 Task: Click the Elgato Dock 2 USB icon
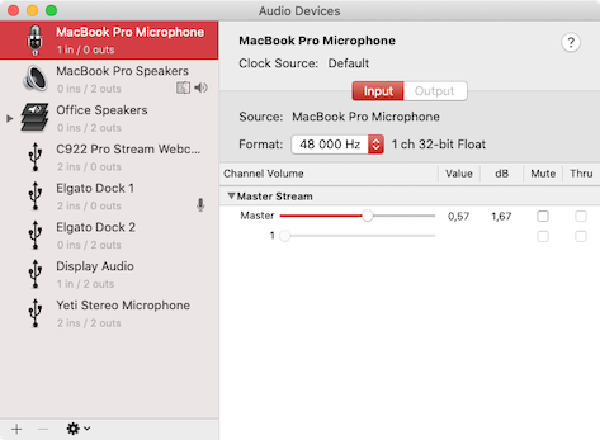35,235
